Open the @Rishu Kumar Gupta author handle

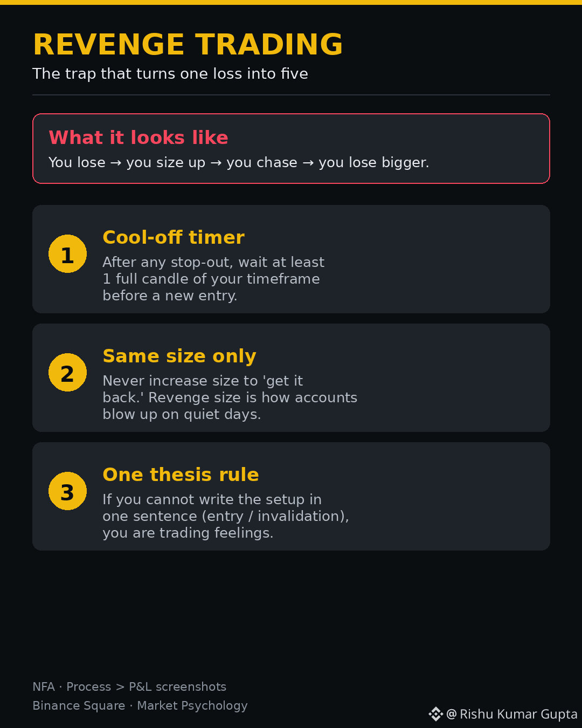512,714
